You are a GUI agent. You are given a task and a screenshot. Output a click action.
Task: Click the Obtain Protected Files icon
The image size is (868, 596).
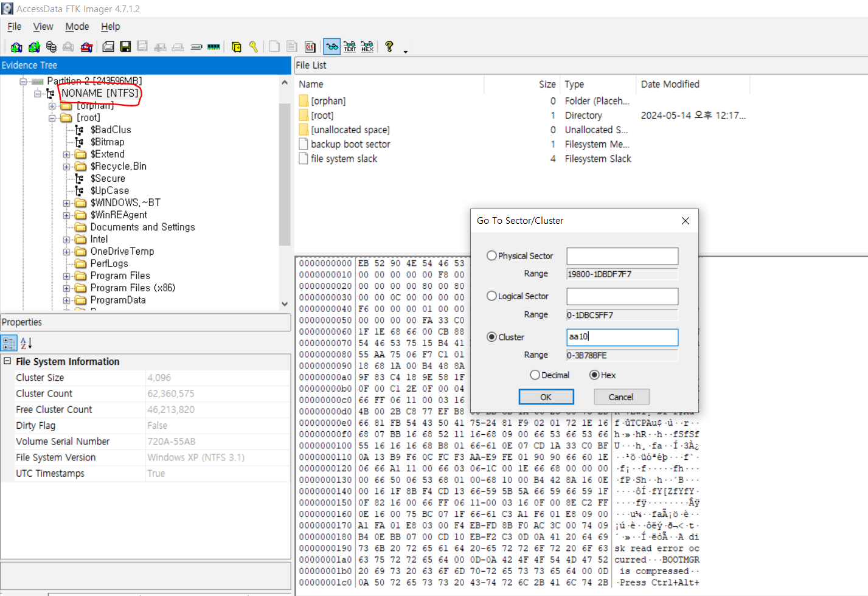click(236, 47)
